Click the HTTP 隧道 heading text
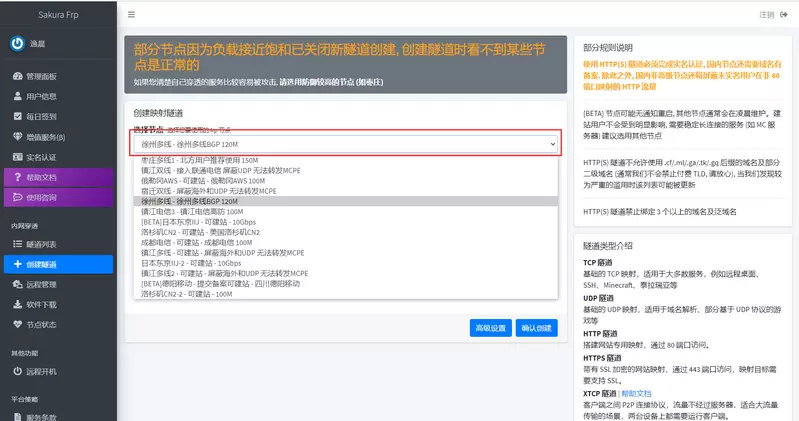Image resolution: width=799 pixels, height=421 pixels. tap(600, 333)
